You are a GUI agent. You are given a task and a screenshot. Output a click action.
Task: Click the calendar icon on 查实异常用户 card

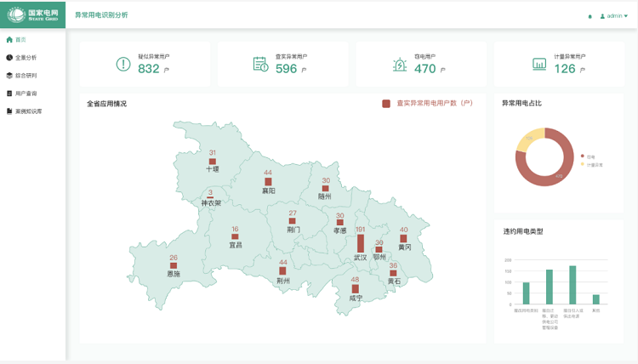point(260,64)
